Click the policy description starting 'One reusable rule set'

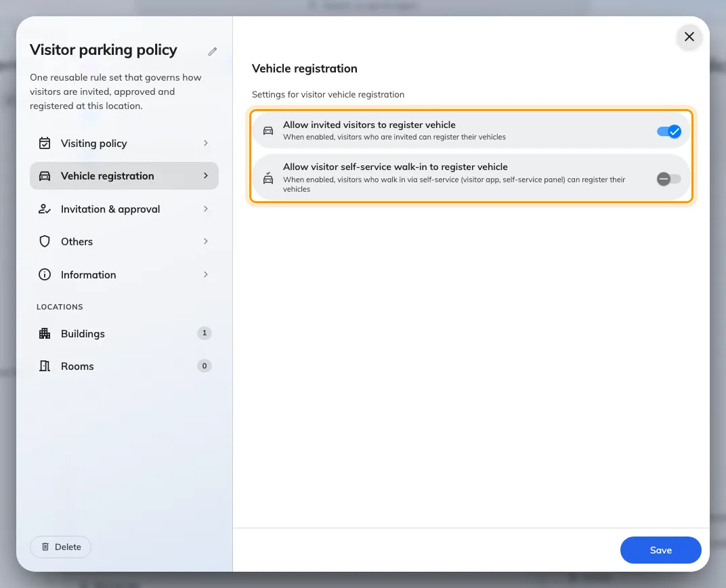pyautogui.click(x=116, y=91)
